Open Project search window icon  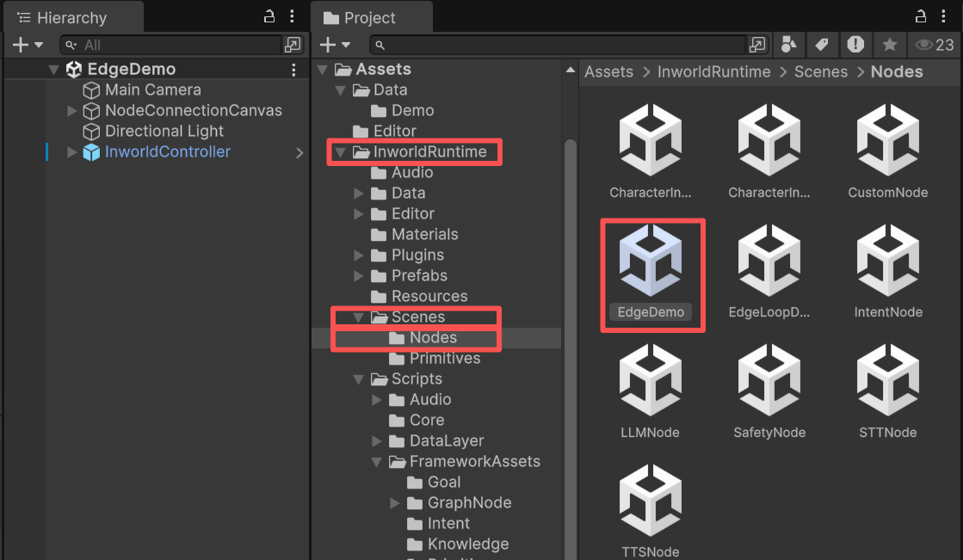[x=758, y=45]
